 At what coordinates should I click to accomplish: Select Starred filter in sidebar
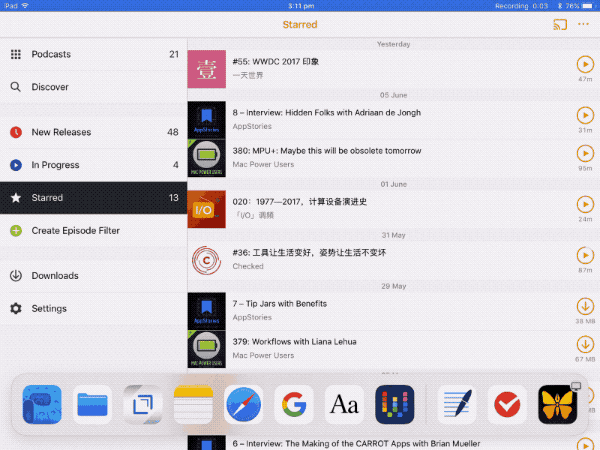click(x=93, y=198)
